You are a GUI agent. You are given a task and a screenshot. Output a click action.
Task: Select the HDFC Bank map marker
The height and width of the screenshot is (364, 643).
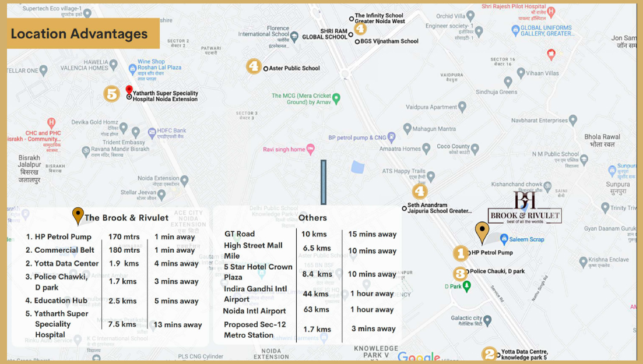point(152,132)
